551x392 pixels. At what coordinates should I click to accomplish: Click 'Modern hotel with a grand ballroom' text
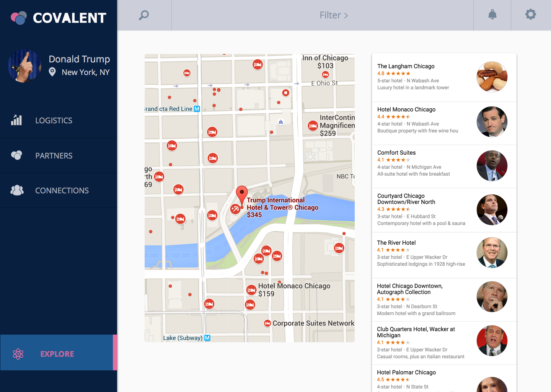416,314
